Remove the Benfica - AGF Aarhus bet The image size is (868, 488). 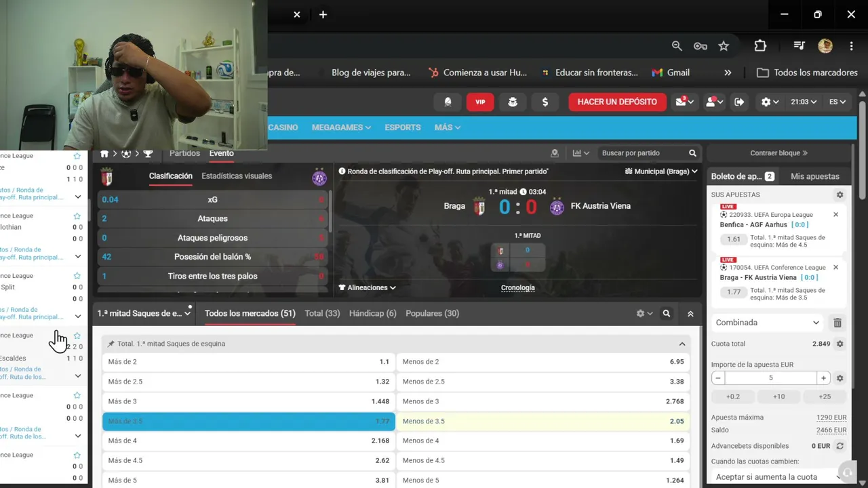pyautogui.click(x=835, y=214)
